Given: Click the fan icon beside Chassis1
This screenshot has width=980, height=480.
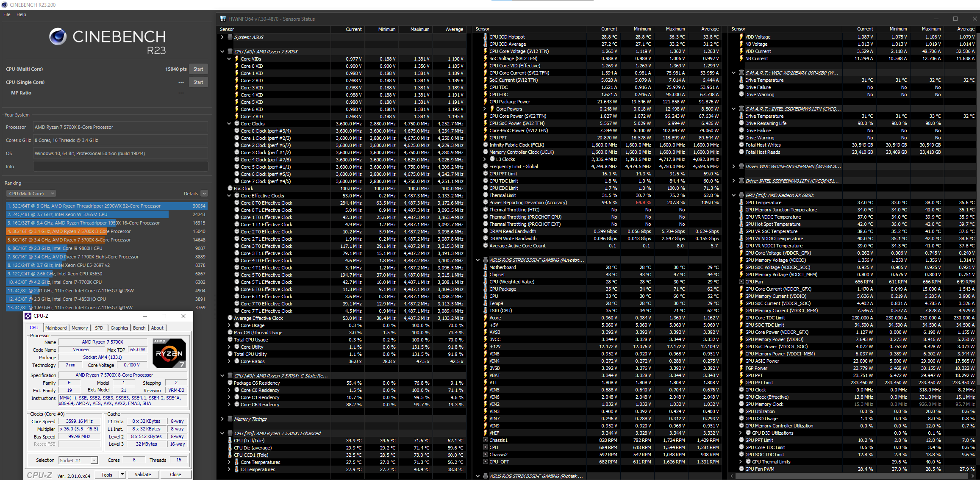Looking at the screenshot, I should point(486,440).
